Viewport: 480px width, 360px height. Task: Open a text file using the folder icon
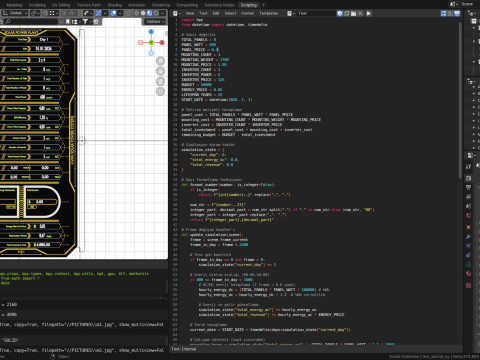(x=353, y=13)
